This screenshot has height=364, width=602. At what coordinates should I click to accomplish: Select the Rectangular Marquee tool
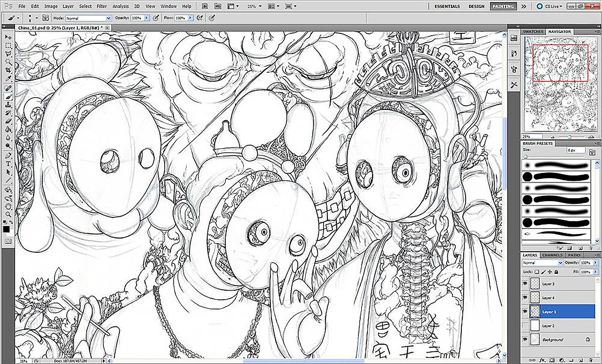pos(8,45)
